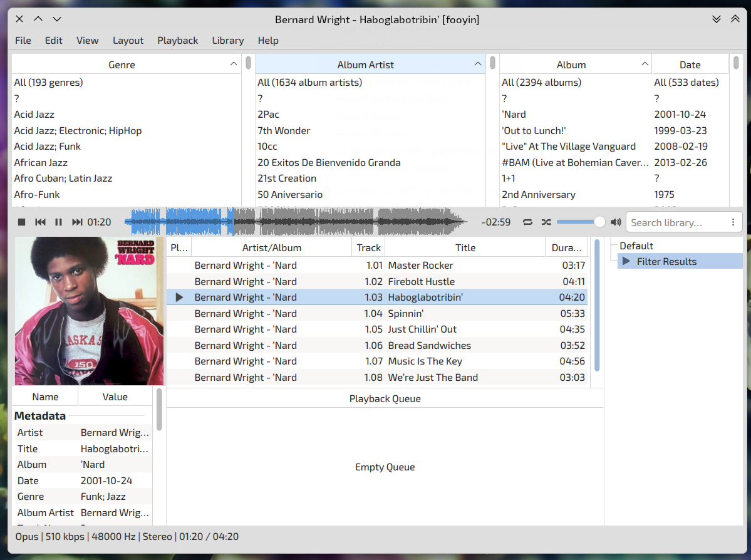Adjust the volume slider
Viewport: 751px width, 560px height.
pos(581,222)
